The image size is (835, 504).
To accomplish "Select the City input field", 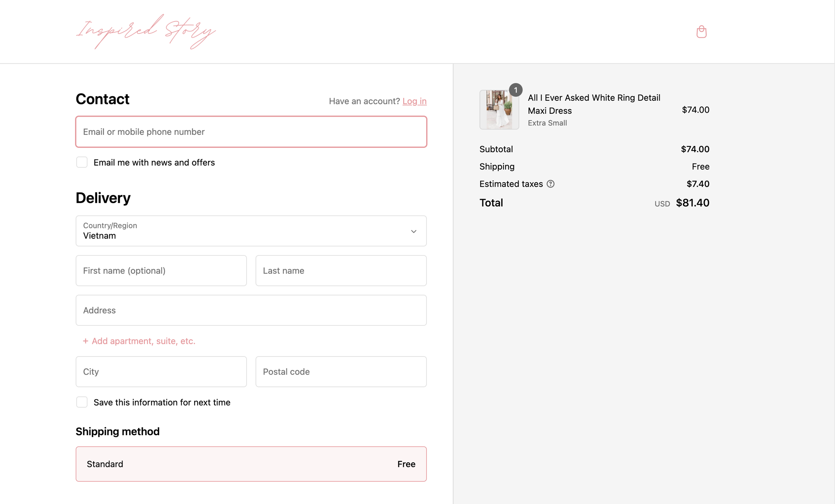I will coord(161,372).
